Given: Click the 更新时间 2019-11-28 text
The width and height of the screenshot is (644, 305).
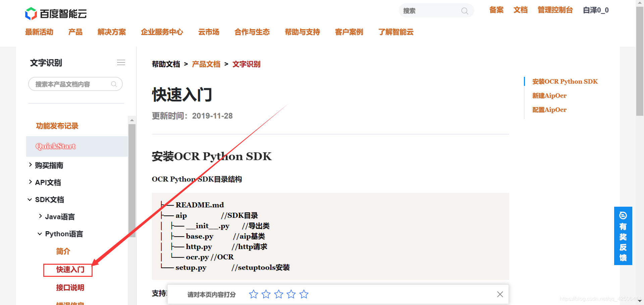Looking at the screenshot, I should click(x=192, y=116).
